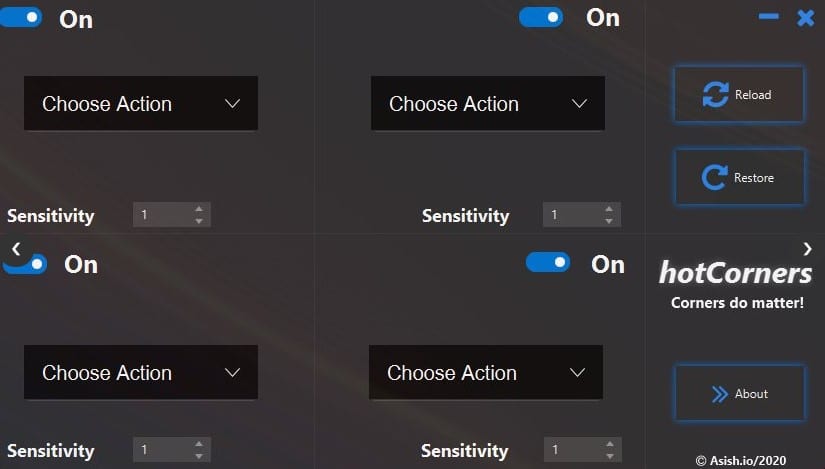Click the Restore arrow icon
The width and height of the screenshot is (825, 469).
tap(714, 178)
